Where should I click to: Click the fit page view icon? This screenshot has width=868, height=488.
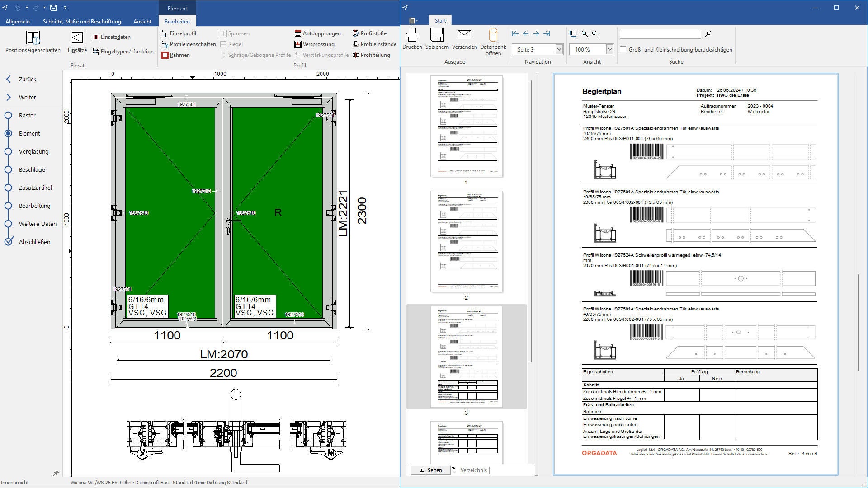coord(573,34)
